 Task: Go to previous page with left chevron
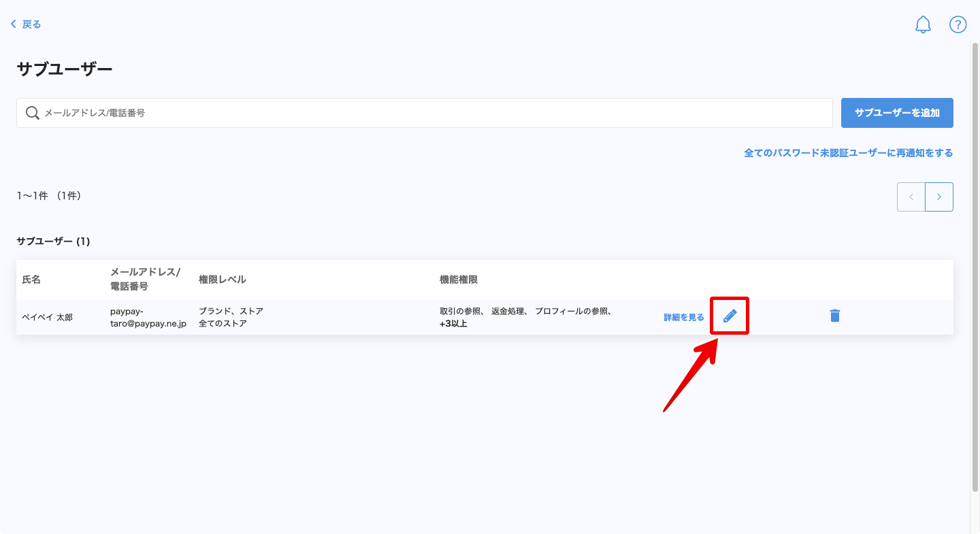[x=911, y=197]
